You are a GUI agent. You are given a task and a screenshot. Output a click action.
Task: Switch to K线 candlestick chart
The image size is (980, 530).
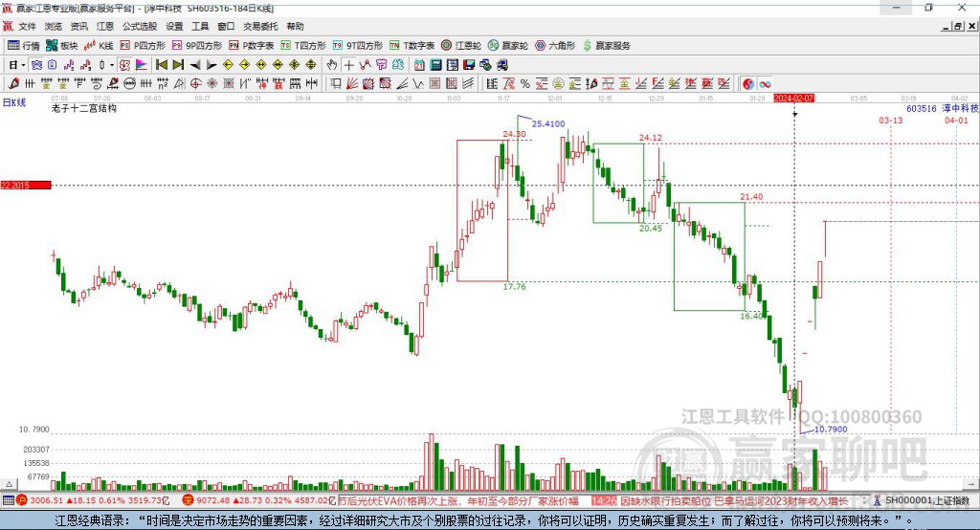[99, 46]
